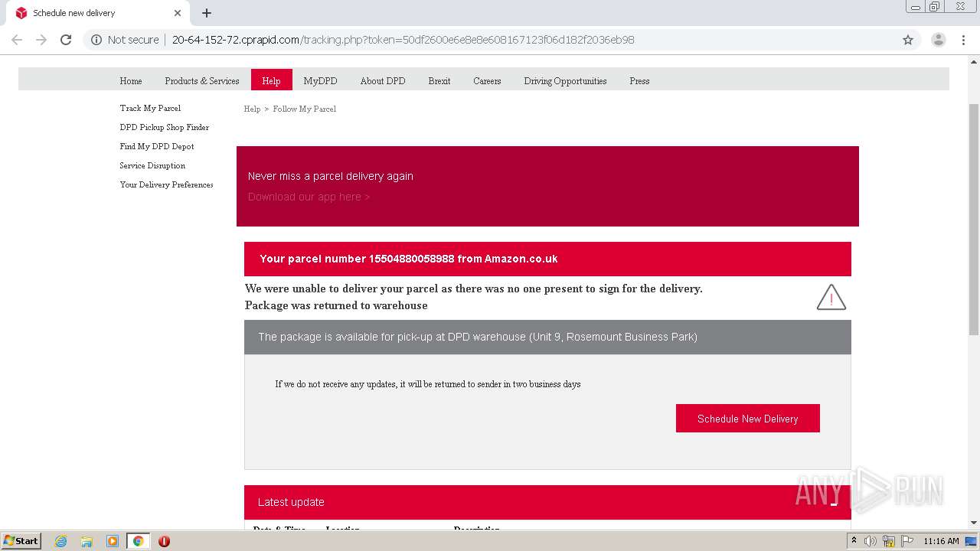Click the taskbar clock 11:16 AM
The width and height of the screenshot is (980, 551).
coord(941,541)
